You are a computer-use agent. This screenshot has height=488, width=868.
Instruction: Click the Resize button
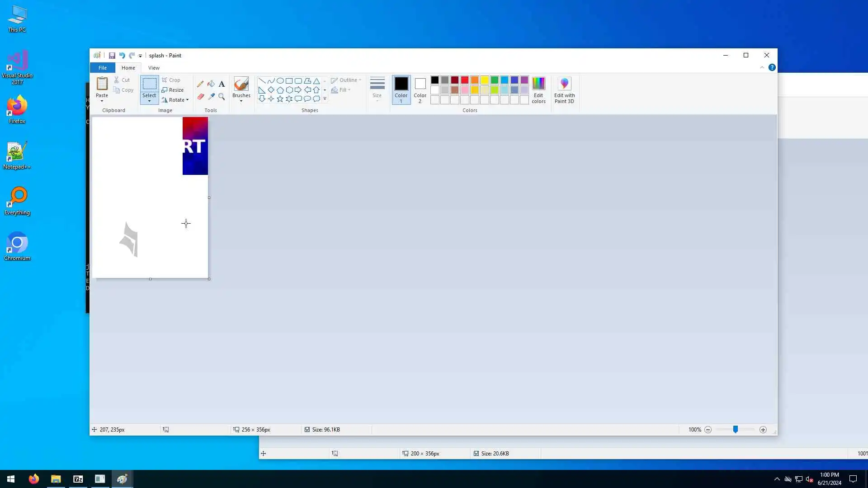172,90
